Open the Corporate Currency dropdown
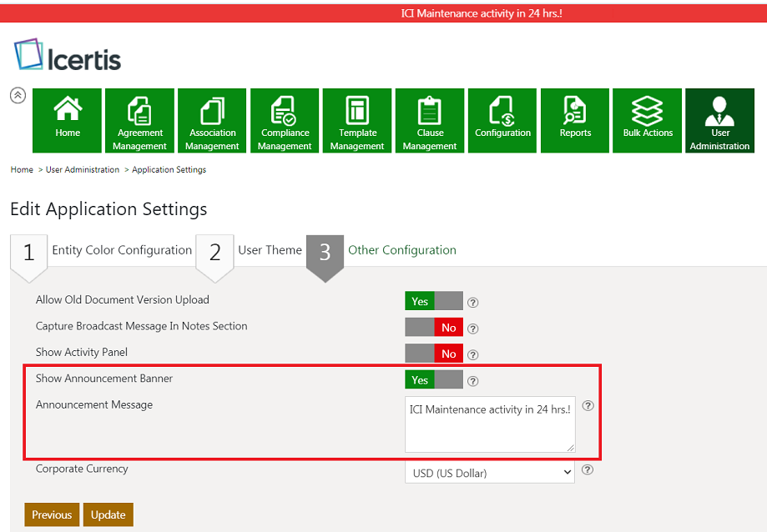Viewport: 767px width, 532px height. [489, 473]
